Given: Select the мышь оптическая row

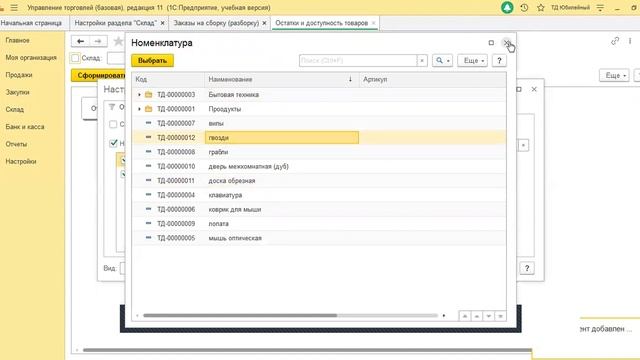Looking at the screenshot, I should [x=319, y=238].
